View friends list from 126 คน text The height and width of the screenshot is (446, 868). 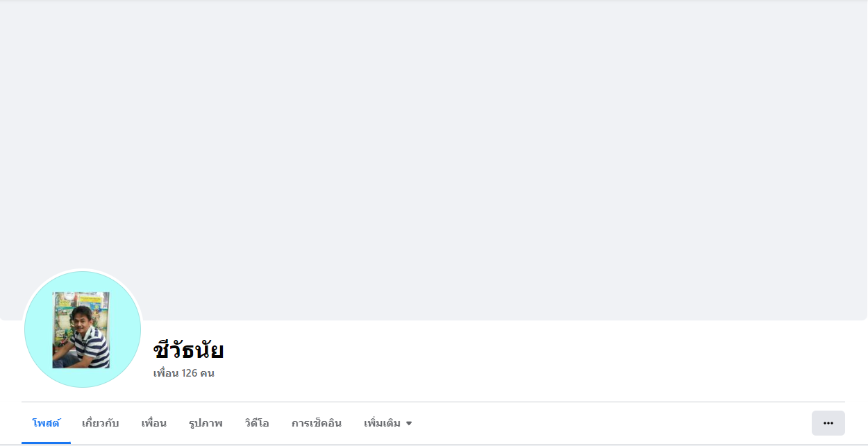198,373
